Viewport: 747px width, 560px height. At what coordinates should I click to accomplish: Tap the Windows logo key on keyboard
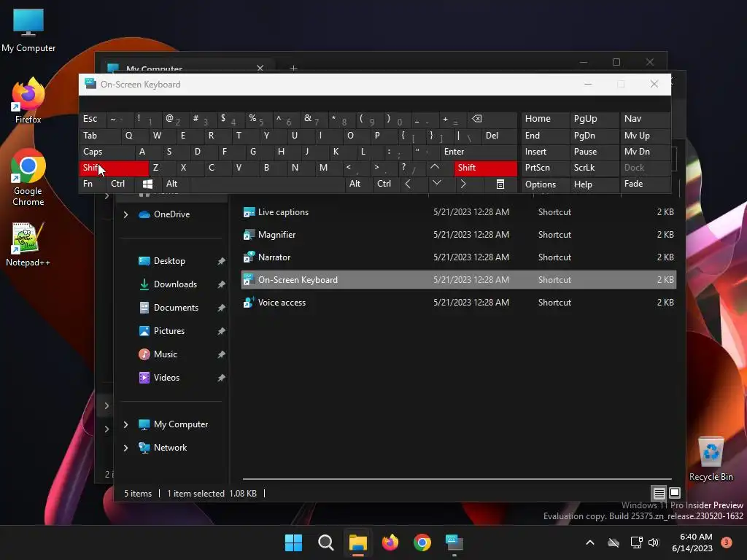(147, 184)
